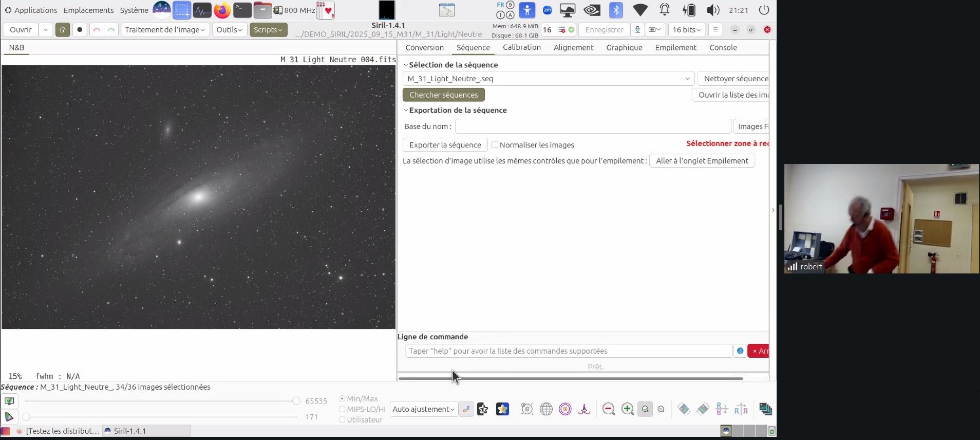Click the 65535 upper cutoff slider handle
Viewport: 980px width, 440px height.
click(x=296, y=401)
